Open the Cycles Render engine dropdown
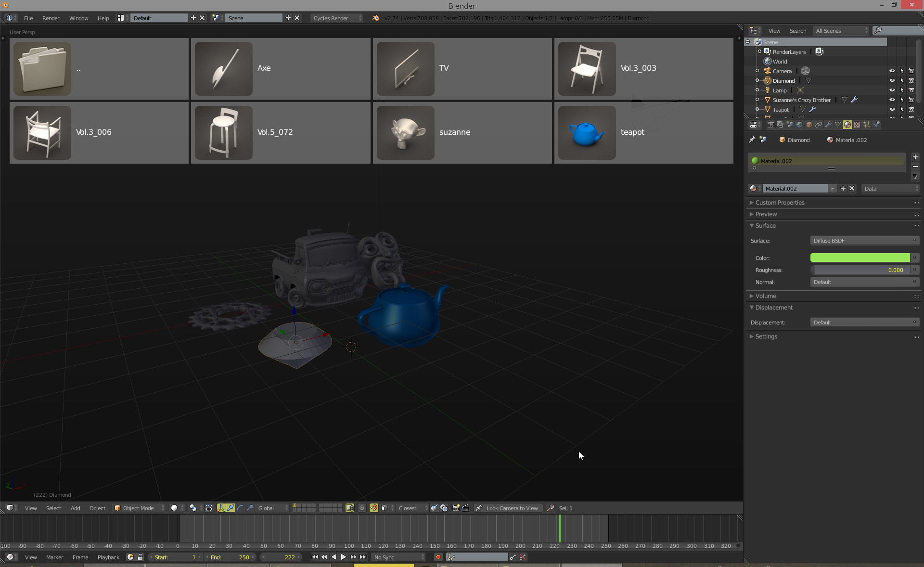 coord(337,18)
